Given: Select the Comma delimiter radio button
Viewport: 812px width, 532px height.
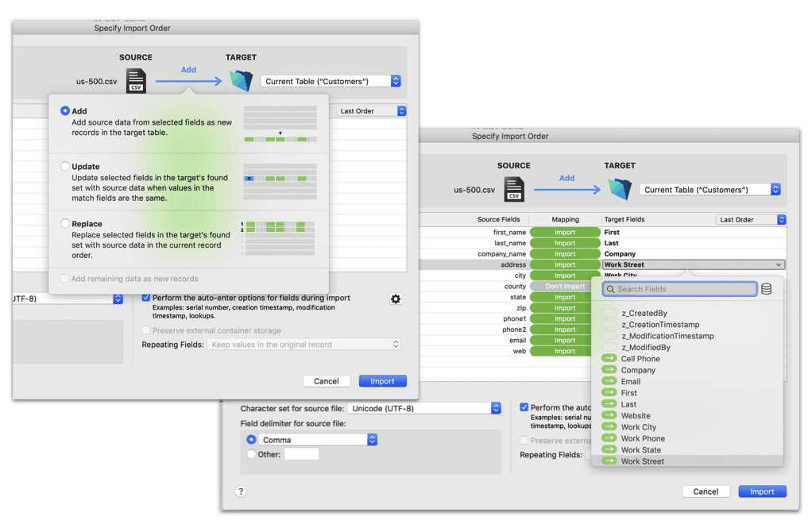Looking at the screenshot, I should 251,439.
